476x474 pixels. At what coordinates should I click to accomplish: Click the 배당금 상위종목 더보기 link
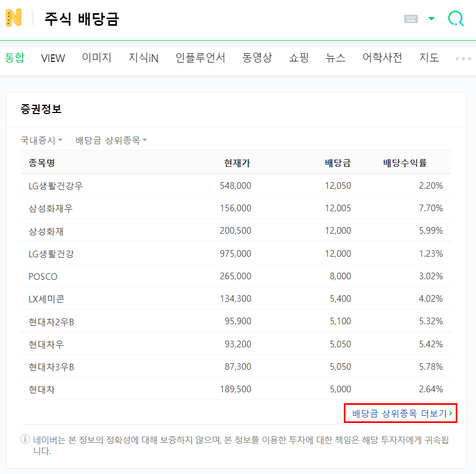(x=402, y=413)
